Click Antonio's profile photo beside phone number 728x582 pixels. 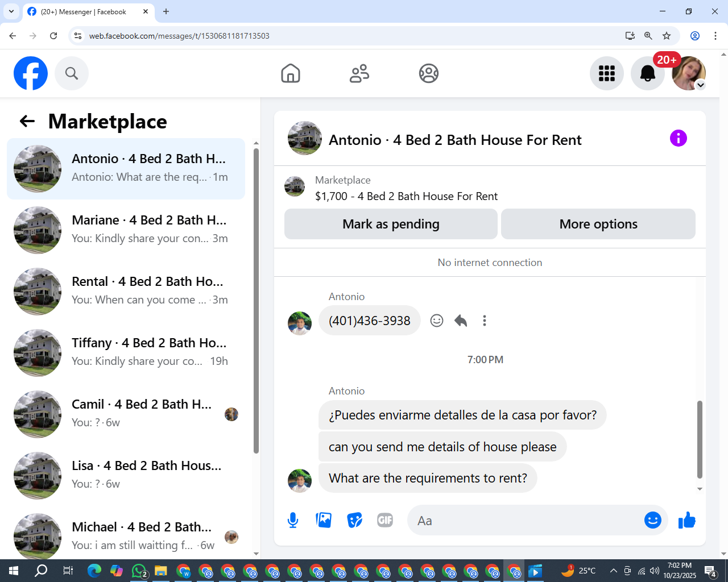click(x=300, y=323)
